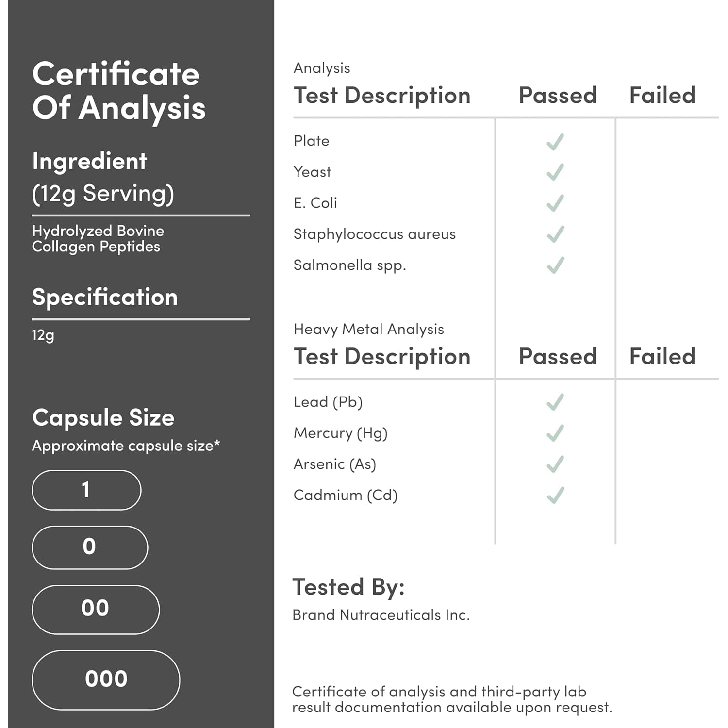The width and height of the screenshot is (728, 728).
Task: Click the Certificate Of Analysis heading
Action: pyautogui.click(x=119, y=91)
